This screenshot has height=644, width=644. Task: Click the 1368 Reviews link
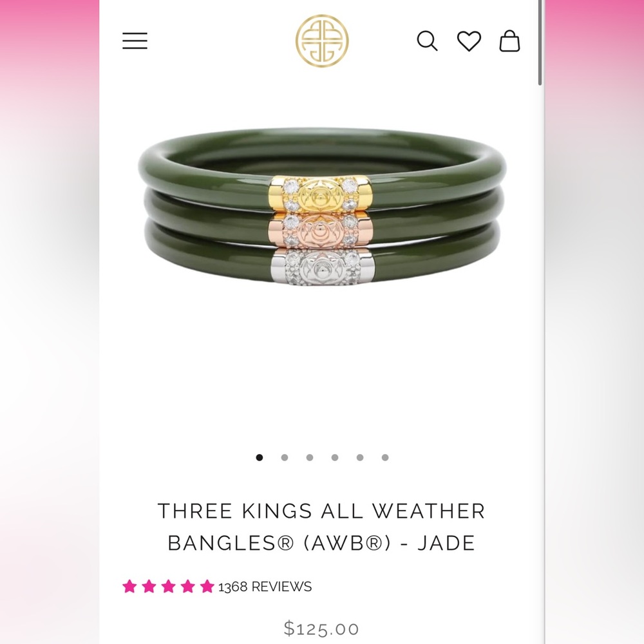pos(265,587)
